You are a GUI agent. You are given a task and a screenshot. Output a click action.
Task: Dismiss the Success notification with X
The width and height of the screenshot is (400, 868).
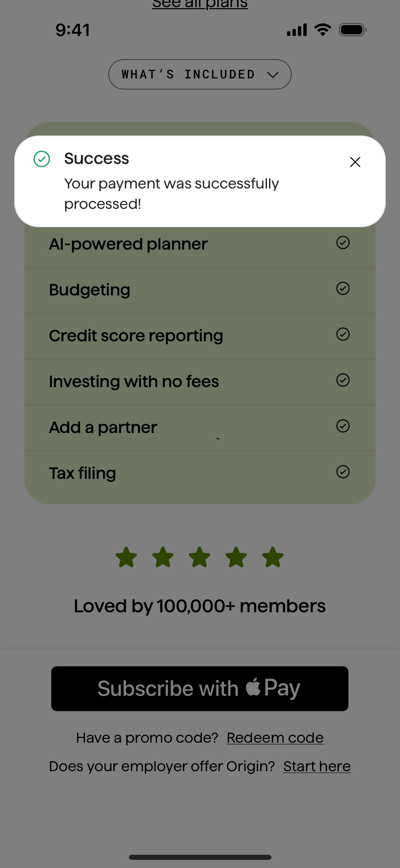(x=355, y=162)
